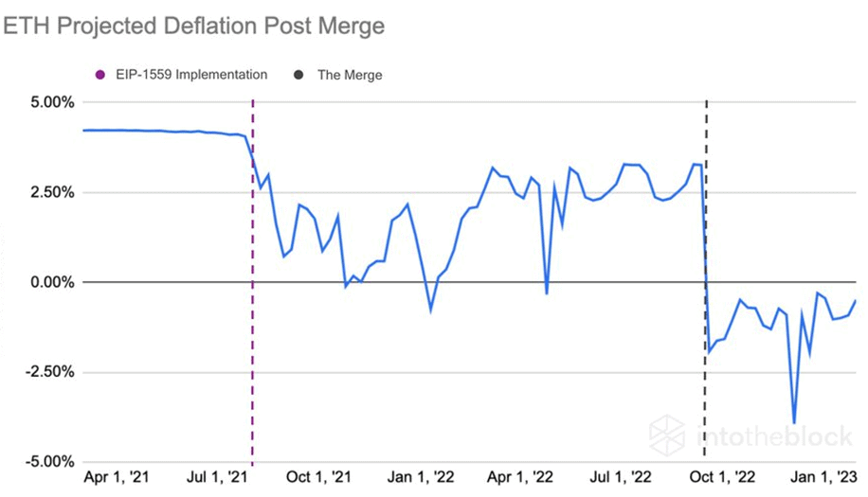Click the purple EIP-1559 legend dot

pyautogui.click(x=100, y=75)
